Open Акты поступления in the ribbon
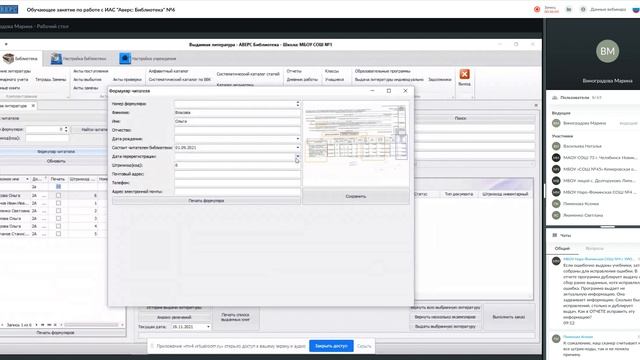640x360 pixels. pyautogui.click(x=91, y=71)
